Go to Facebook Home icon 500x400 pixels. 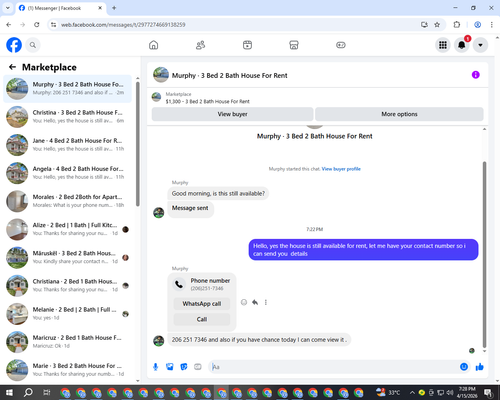pyautogui.click(x=153, y=45)
